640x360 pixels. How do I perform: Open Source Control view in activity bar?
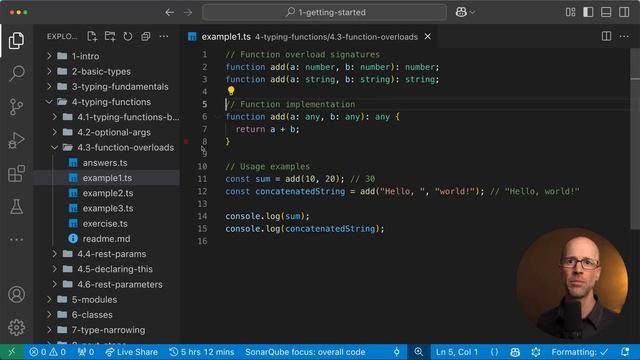16,107
